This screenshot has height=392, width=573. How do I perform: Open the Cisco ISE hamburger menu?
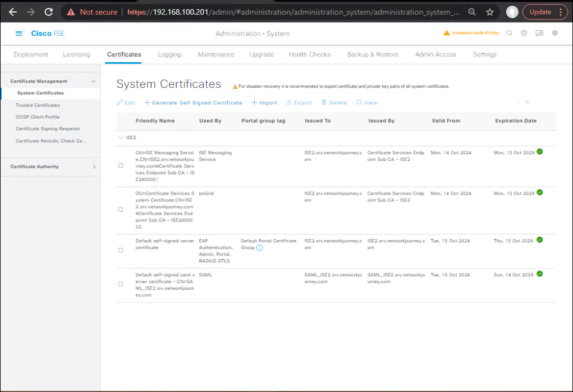point(19,34)
